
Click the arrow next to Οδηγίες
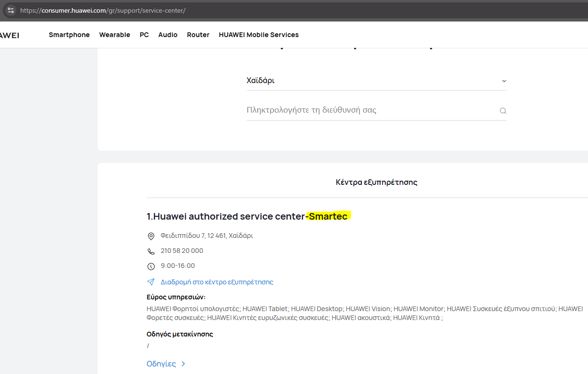pos(183,364)
